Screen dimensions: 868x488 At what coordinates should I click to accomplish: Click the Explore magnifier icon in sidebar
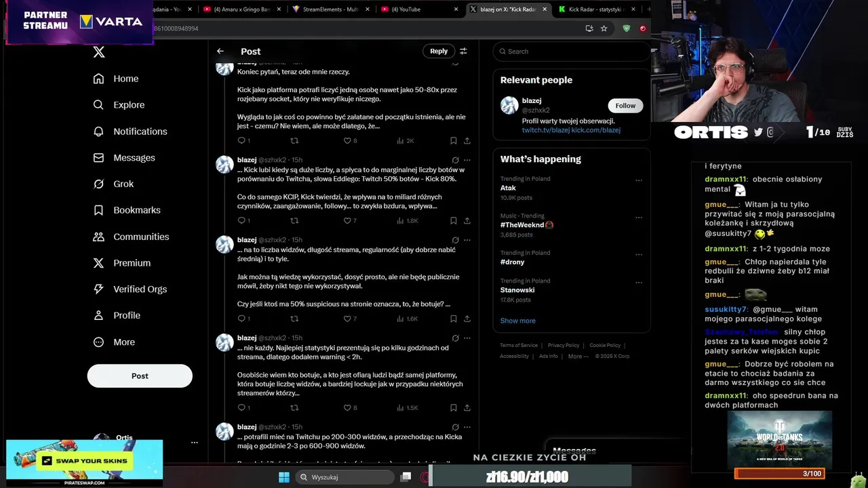point(99,105)
